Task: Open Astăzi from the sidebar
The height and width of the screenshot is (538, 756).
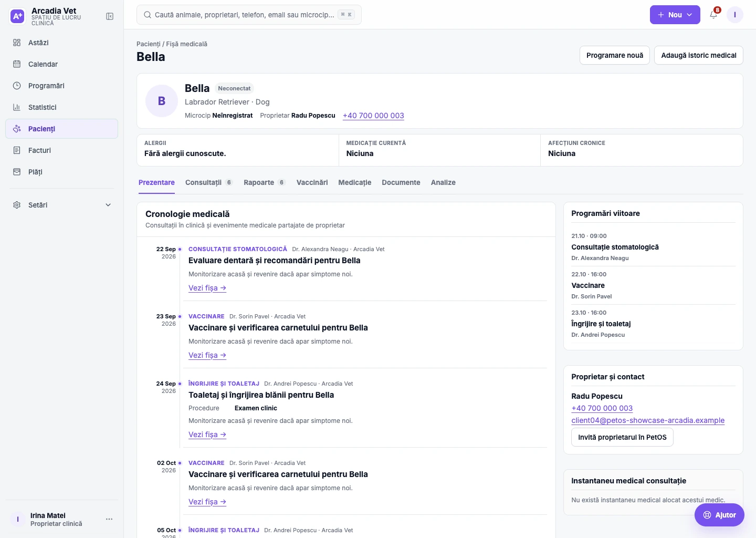Action: click(x=61, y=43)
